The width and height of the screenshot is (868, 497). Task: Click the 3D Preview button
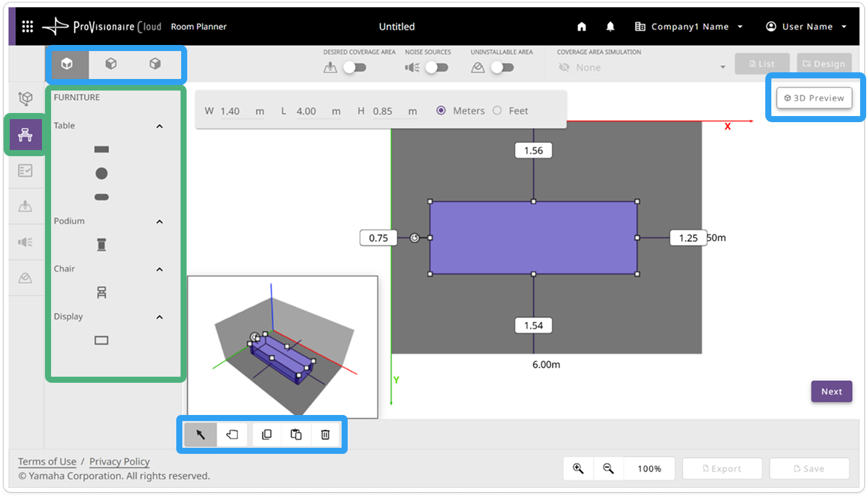[x=815, y=98]
